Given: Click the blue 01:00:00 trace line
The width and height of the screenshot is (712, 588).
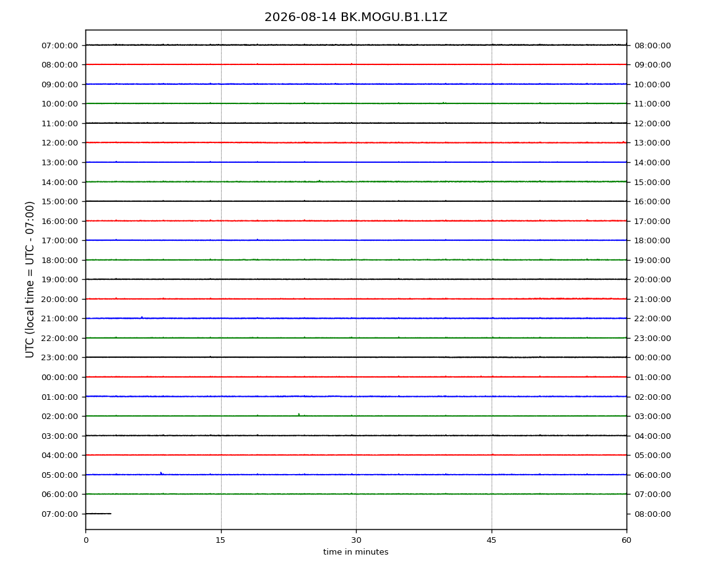Looking at the screenshot, I should pyautogui.click(x=356, y=396).
